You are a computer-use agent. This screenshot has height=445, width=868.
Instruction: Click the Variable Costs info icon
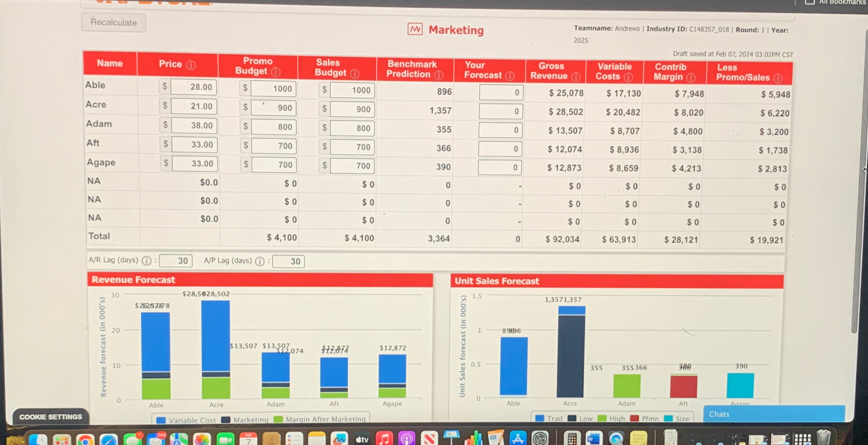(x=628, y=77)
